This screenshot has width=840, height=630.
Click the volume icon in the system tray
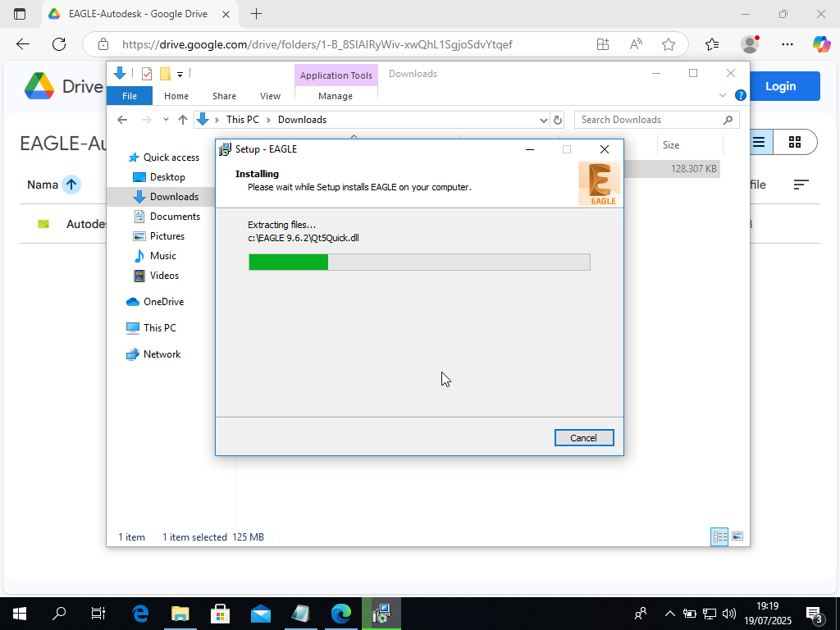coord(729,613)
